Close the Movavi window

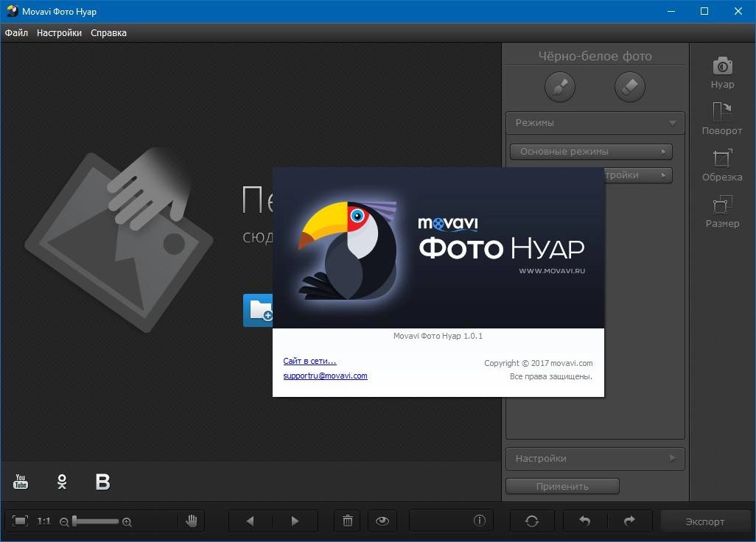[x=738, y=11]
